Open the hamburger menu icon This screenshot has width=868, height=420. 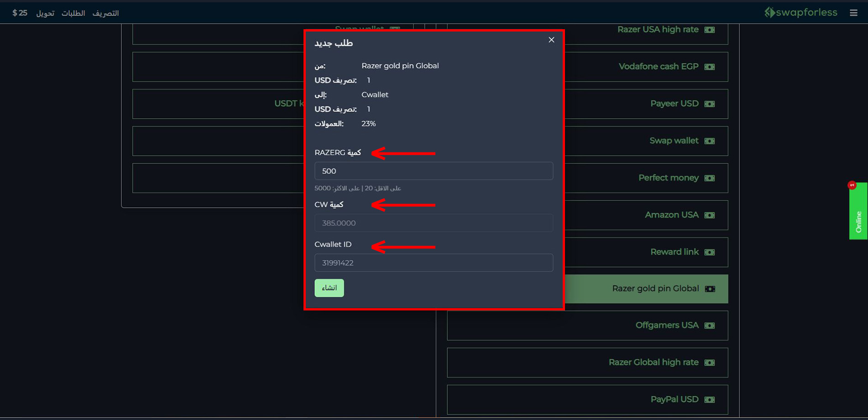coord(853,13)
